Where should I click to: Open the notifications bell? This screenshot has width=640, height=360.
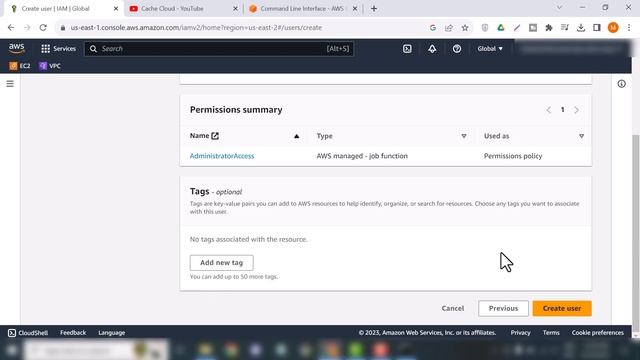(x=432, y=49)
